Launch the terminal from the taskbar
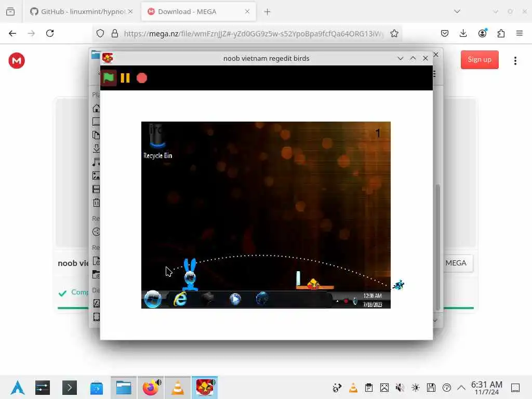 point(70,388)
